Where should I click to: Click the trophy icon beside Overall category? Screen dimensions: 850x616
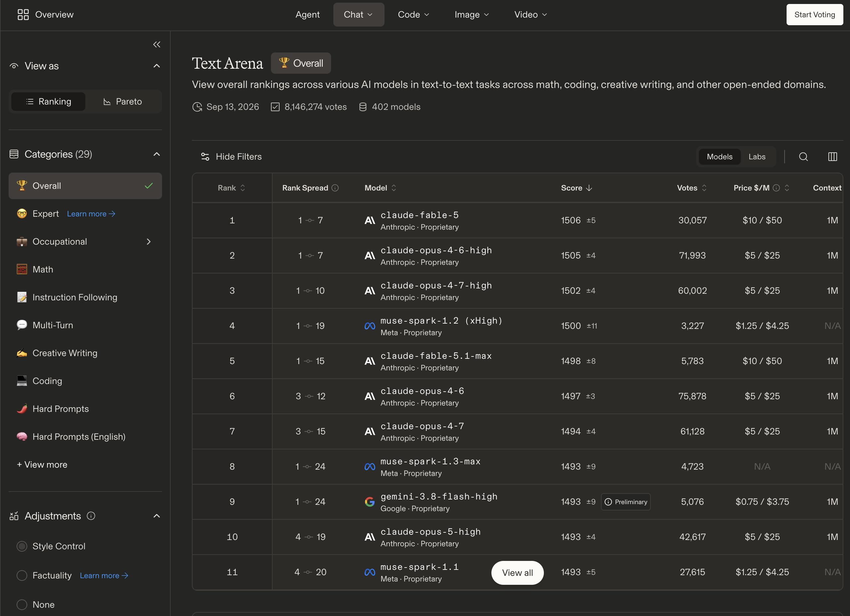(22, 186)
